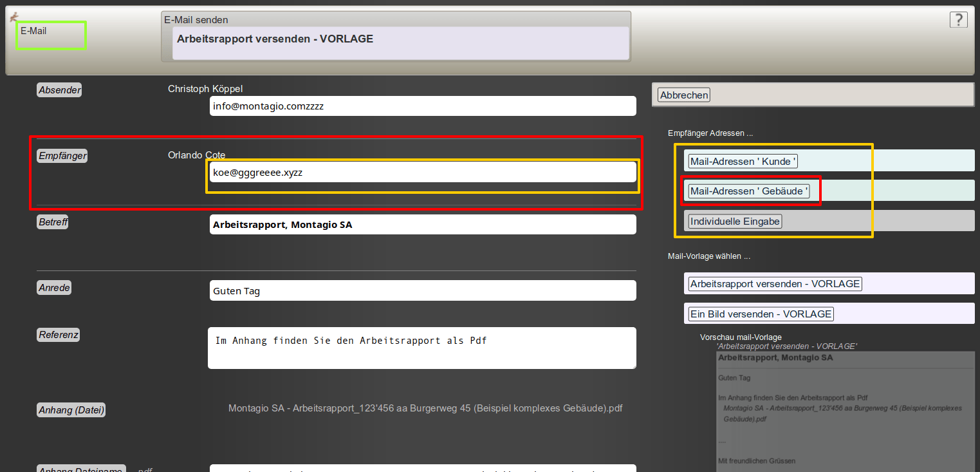Image resolution: width=980 pixels, height=472 pixels.
Task: Select the Ein Bild versenden - VORLAGE template
Action: pos(761,314)
